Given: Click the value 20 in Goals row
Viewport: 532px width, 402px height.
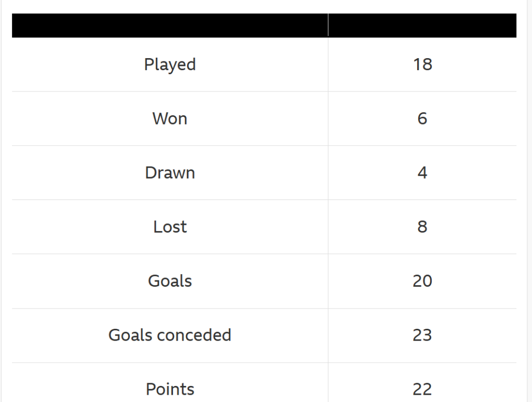Looking at the screenshot, I should click(x=422, y=281).
